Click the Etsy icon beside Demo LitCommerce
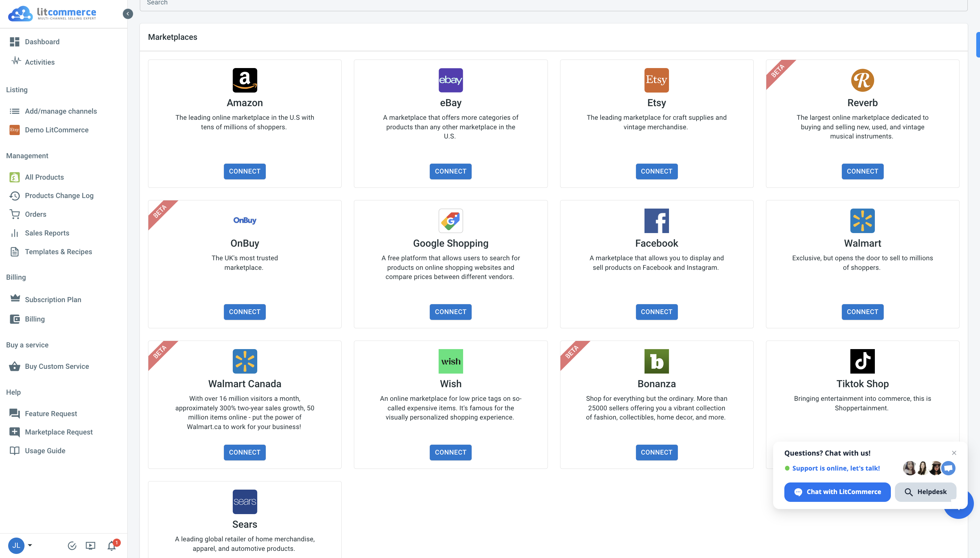This screenshot has height=558, width=980. [15, 130]
